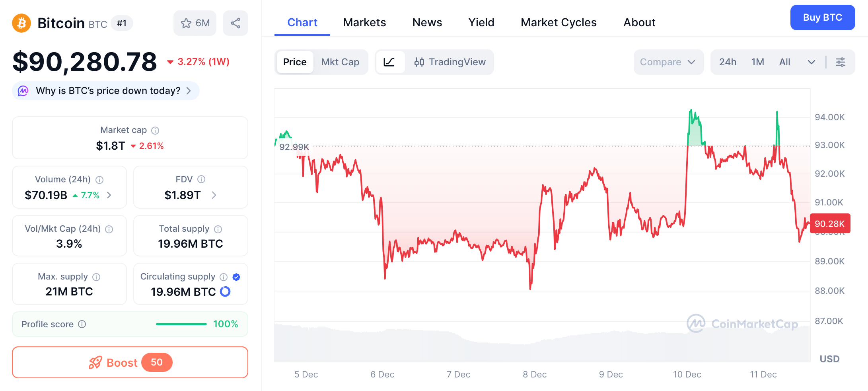Select the 1M timeframe
Screen dimensions: 868x391
[x=757, y=62]
